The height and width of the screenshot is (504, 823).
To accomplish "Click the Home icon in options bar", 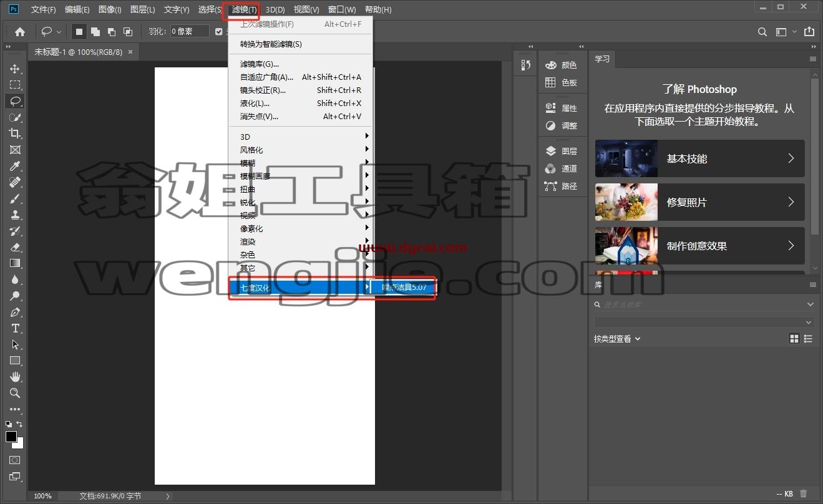I will (x=20, y=31).
